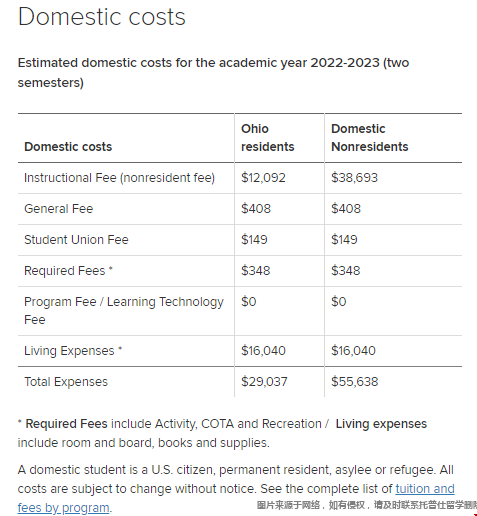Click the bold Living expenses footnote text
This screenshot has height=516, width=477.
pyautogui.click(x=381, y=424)
